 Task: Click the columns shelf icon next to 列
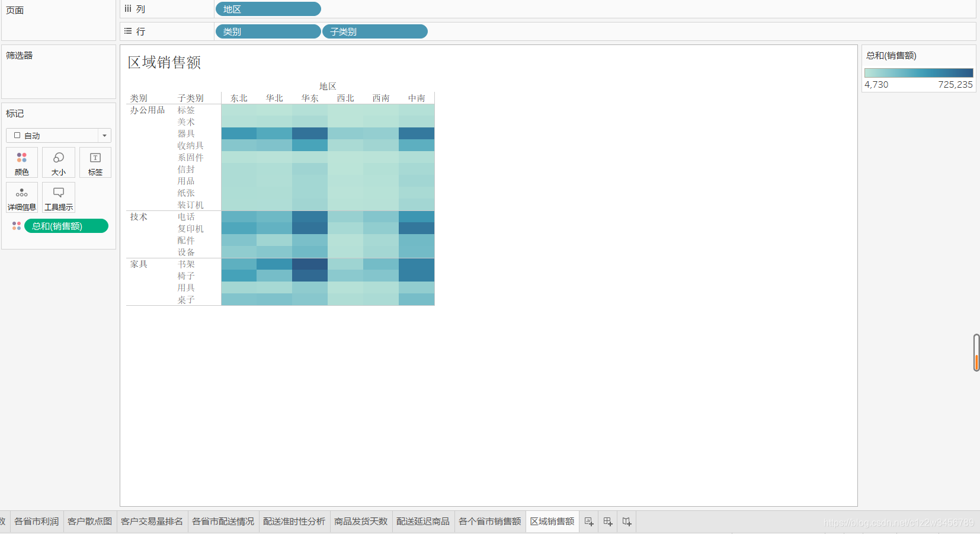(128, 9)
